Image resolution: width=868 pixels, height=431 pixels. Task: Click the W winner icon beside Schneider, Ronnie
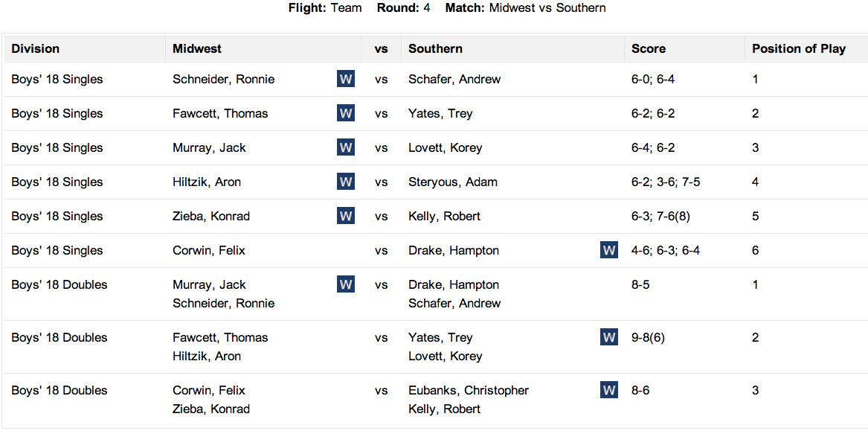point(345,79)
